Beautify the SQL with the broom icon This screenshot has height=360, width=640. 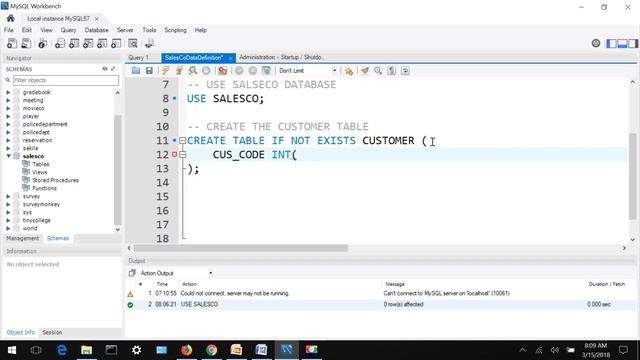(365, 71)
